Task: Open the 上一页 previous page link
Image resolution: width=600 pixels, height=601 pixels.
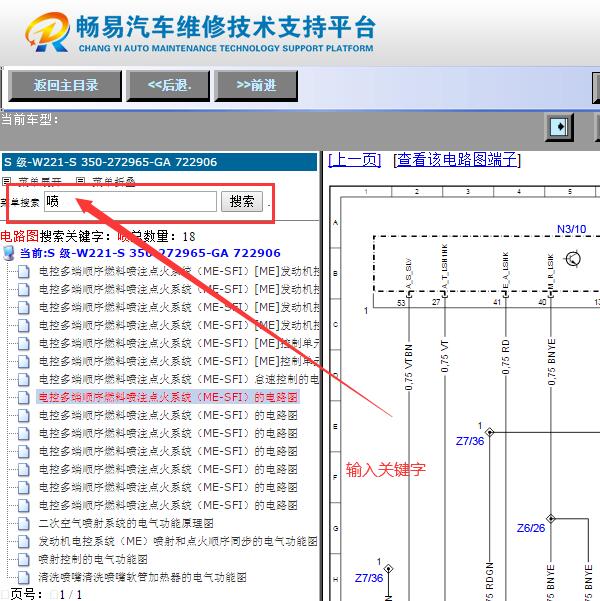Action: (x=355, y=160)
